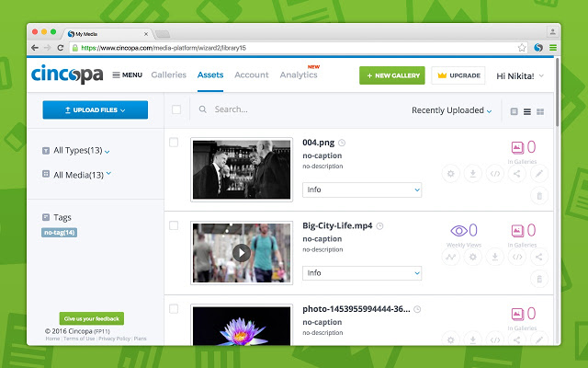Select the Assets tab
The height and width of the screenshot is (368, 588).
click(210, 75)
